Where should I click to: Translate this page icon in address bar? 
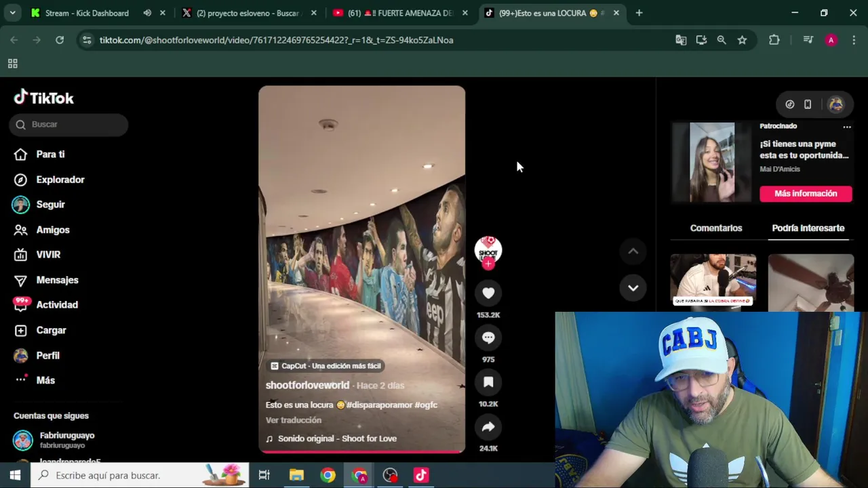(x=681, y=40)
